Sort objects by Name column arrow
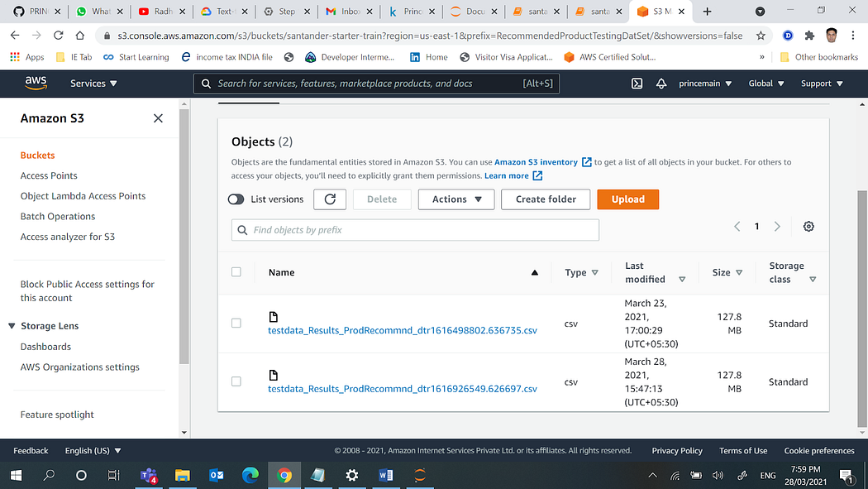Viewport: 868px width, 489px height. pos(535,272)
